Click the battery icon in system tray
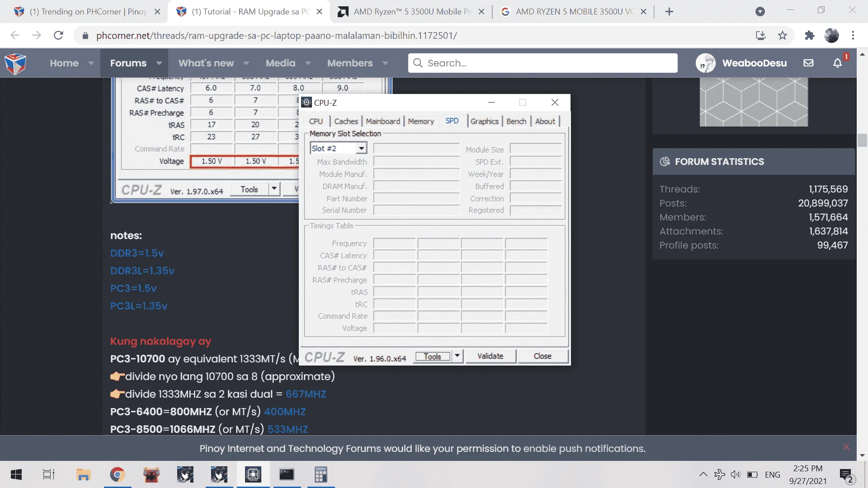868x488 pixels. (753, 474)
